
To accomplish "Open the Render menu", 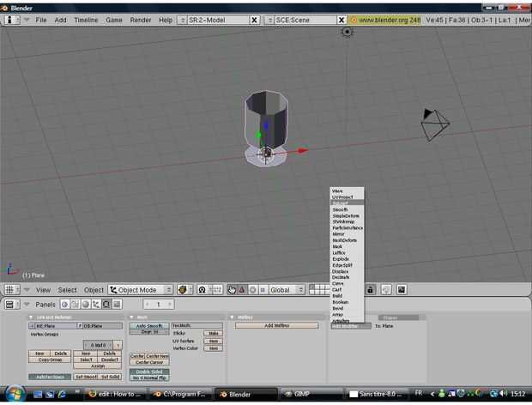I will pyautogui.click(x=140, y=20).
